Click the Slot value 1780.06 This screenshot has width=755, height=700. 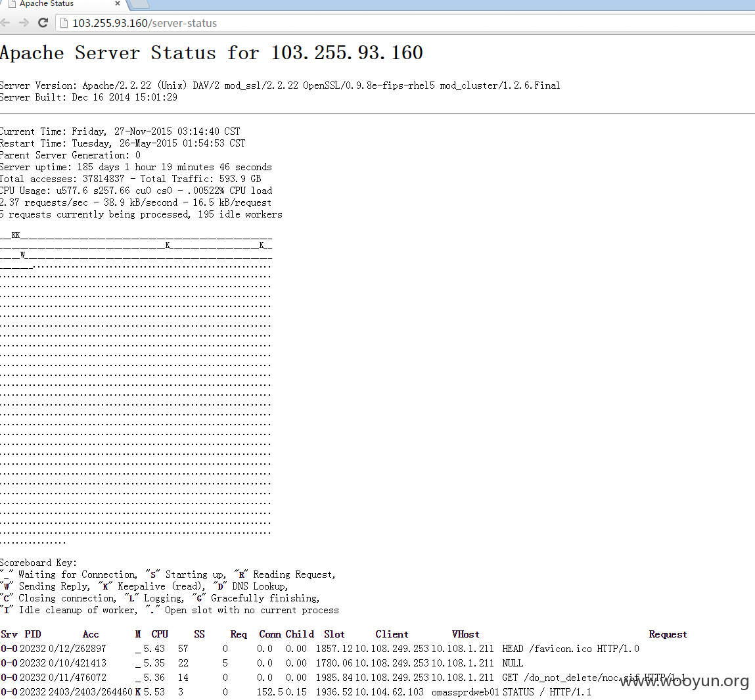tap(334, 663)
